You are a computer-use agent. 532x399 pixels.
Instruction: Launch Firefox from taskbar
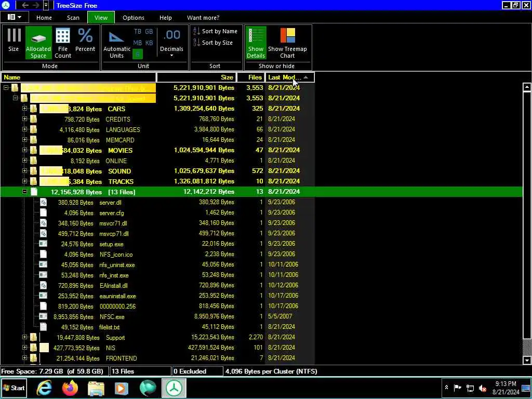[70, 388]
